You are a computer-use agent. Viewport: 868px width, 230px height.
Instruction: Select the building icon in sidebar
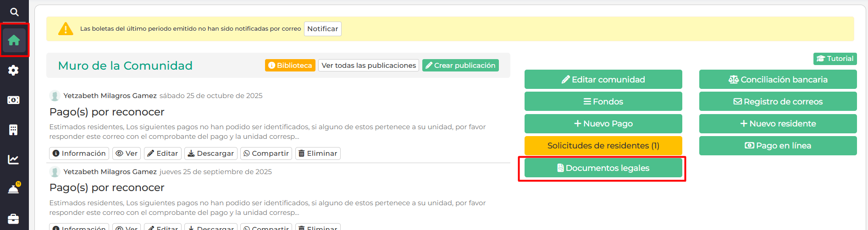click(x=14, y=130)
